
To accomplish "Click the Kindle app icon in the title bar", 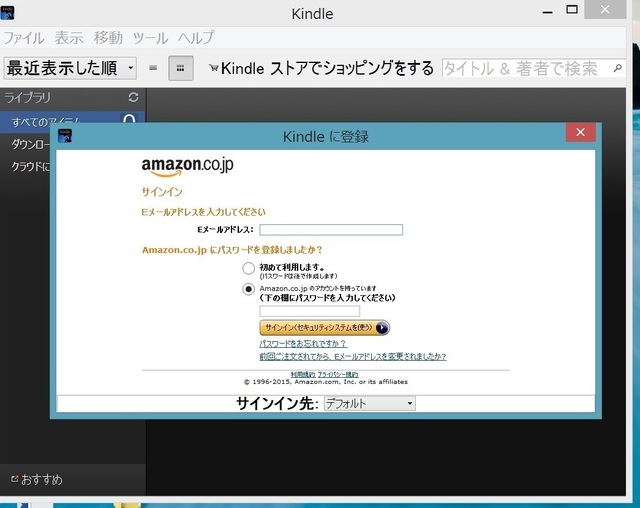I will coord(7,13).
